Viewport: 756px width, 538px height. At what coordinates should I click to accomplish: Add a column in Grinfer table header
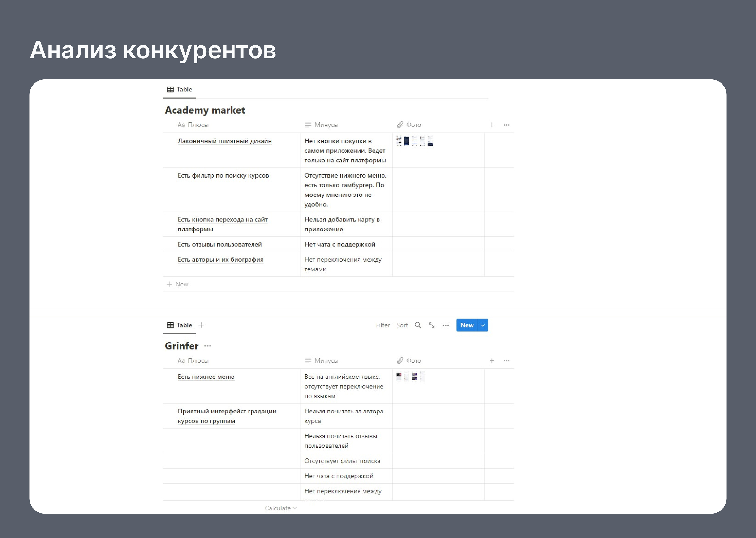pos(492,360)
